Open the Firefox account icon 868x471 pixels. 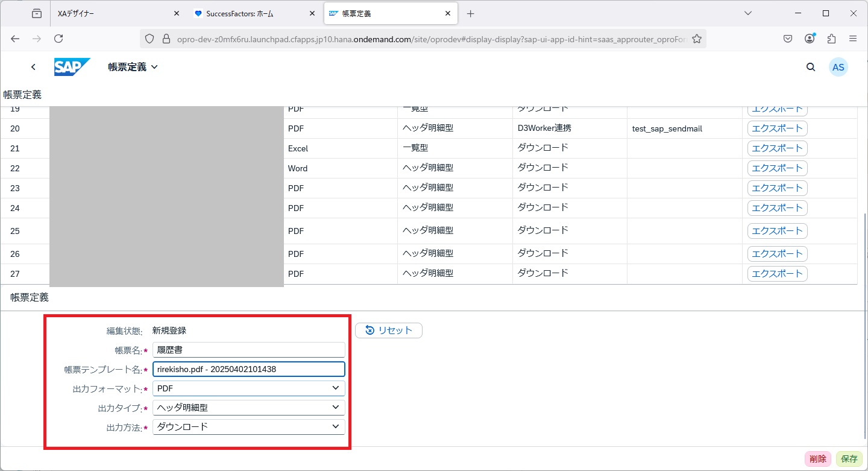click(810, 39)
